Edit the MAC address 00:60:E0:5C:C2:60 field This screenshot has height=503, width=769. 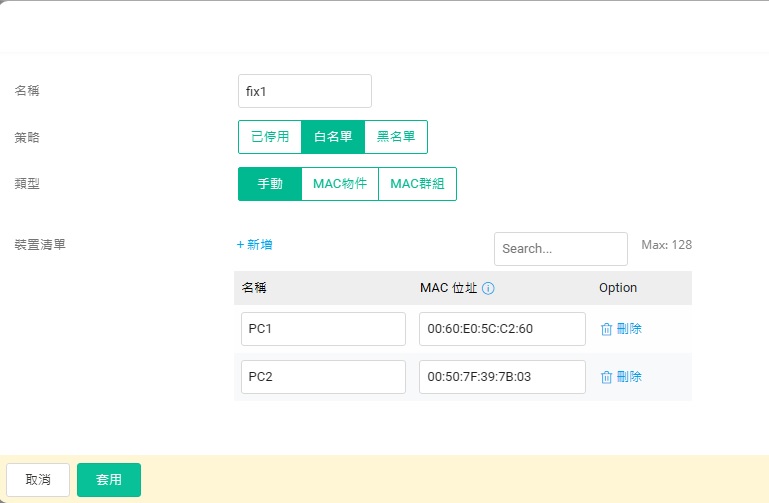click(502, 329)
